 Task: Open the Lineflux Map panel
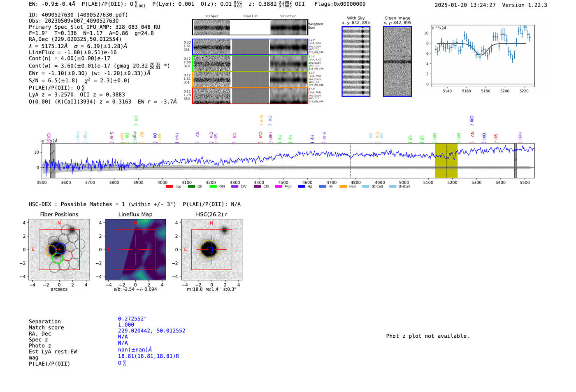[x=135, y=250]
